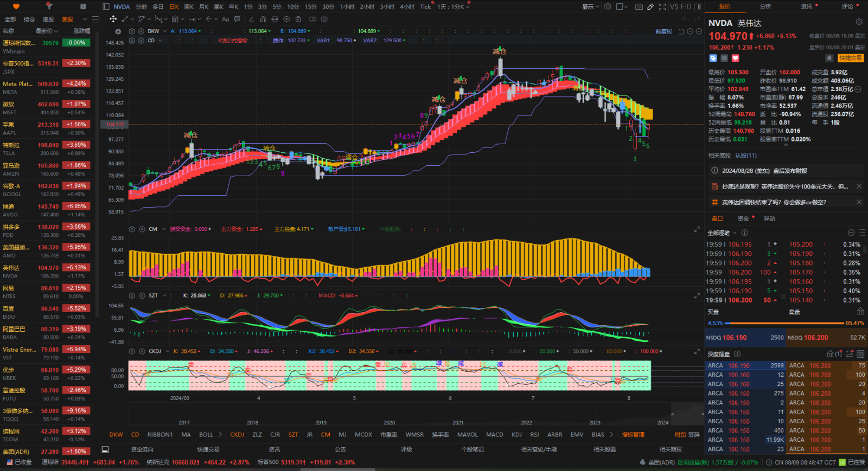Toggle the 筹码 chip distribution

(x=694, y=435)
